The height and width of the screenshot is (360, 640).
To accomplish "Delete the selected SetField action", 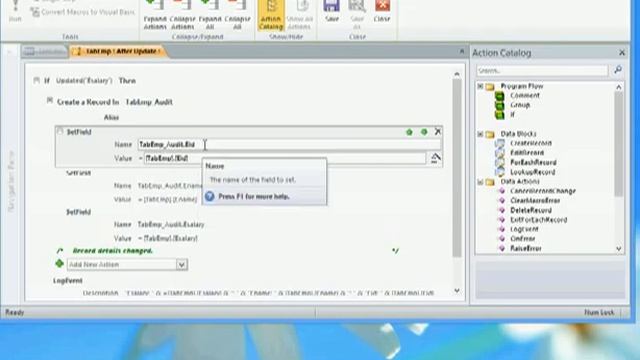I will pyautogui.click(x=438, y=131).
